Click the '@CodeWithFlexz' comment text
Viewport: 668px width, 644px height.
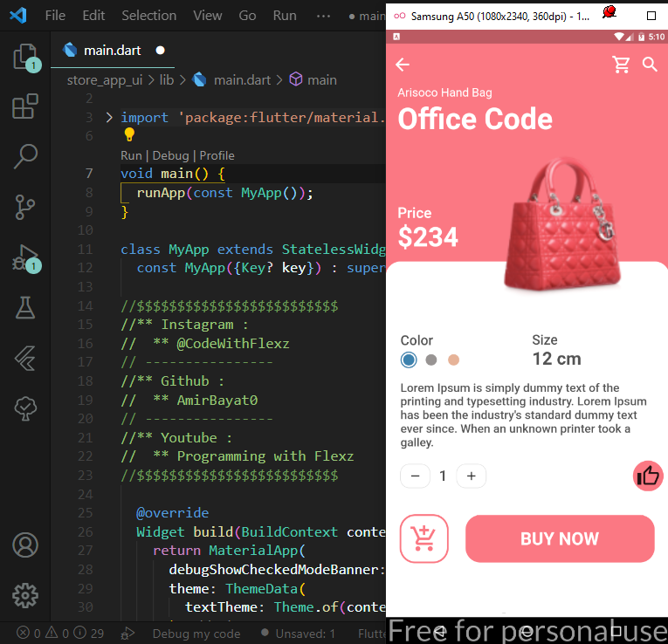(x=233, y=343)
